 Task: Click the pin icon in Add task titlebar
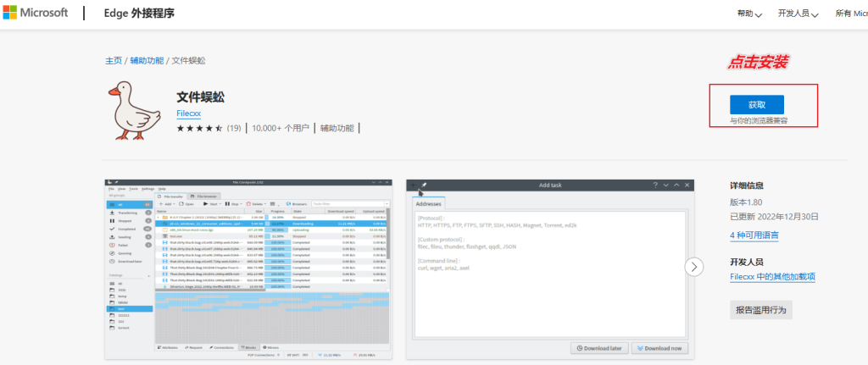pos(422,185)
